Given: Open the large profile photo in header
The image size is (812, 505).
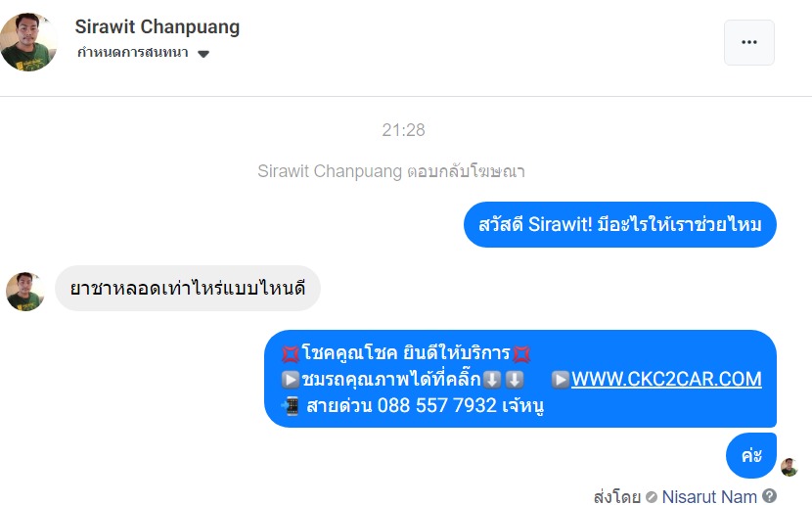Looking at the screenshot, I should (28, 42).
